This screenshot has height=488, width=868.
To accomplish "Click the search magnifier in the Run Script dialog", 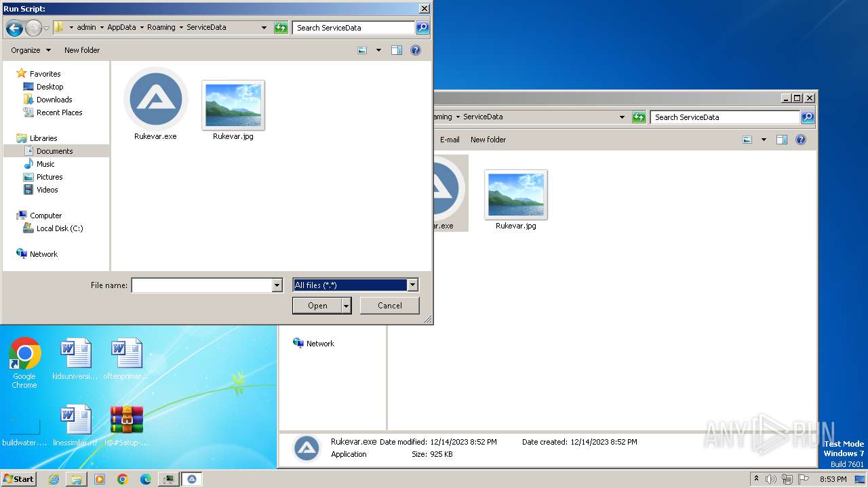I will coord(422,28).
